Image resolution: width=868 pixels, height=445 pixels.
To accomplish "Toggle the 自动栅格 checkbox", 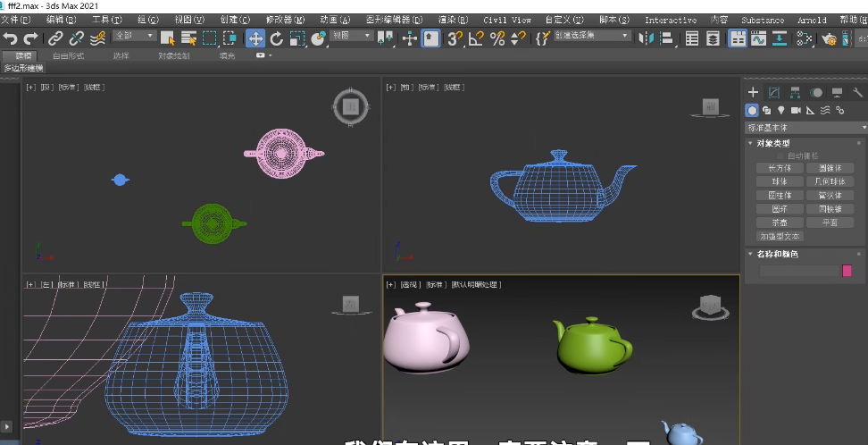I will (x=780, y=155).
